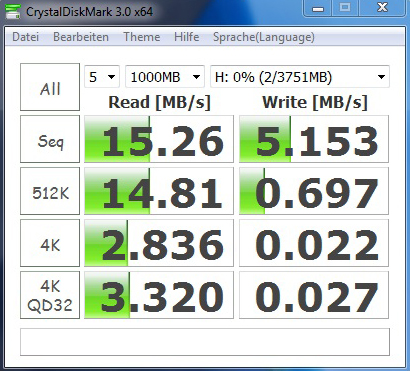The image size is (410, 371).
Task: Click the Read [MB/s] column header
Action: tap(159, 102)
